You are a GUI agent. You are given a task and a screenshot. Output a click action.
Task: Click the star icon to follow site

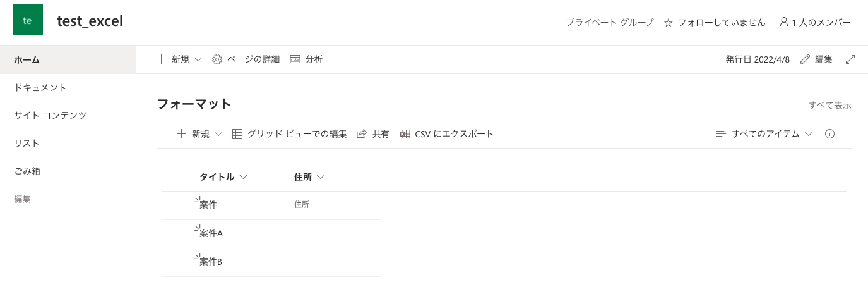pyautogui.click(x=669, y=23)
